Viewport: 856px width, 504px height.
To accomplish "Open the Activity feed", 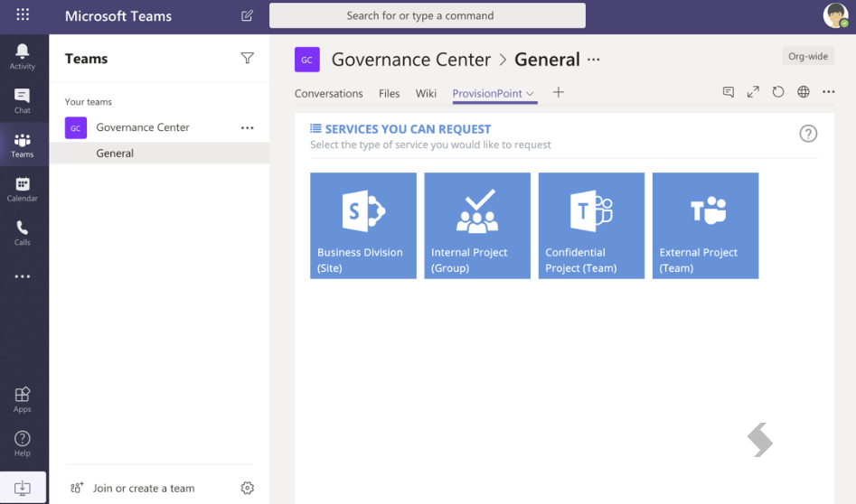I will coord(23,57).
